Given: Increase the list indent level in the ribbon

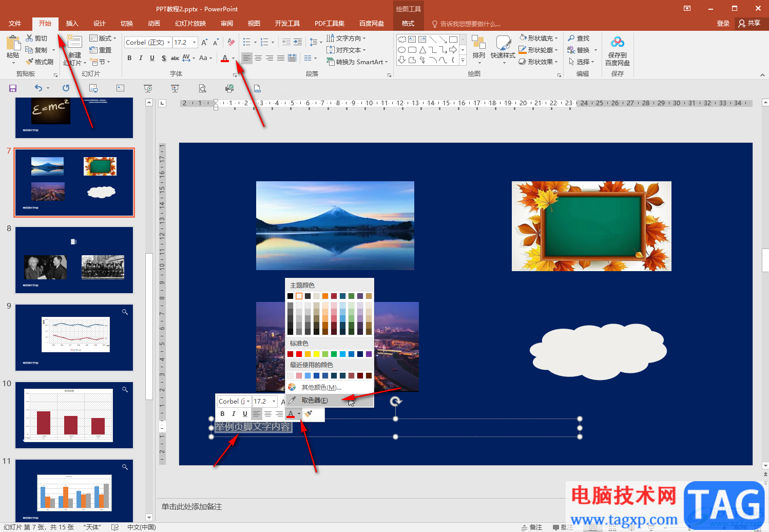Looking at the screenshot, I should tap(298, 42).
